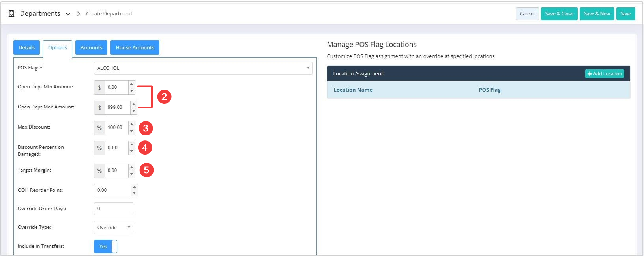The image size is (644, 256).
Task: Switch to the Details tab
Action: (x=27, y=47)
